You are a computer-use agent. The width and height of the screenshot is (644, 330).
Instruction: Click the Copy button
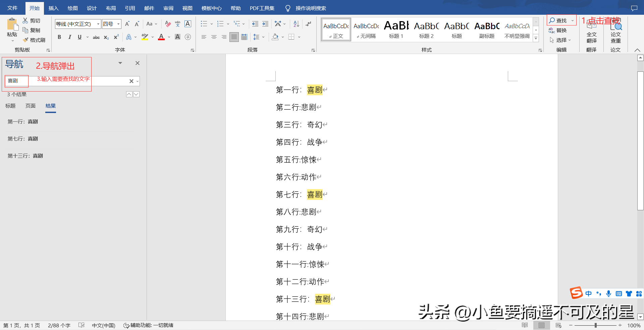coord(32,30)
